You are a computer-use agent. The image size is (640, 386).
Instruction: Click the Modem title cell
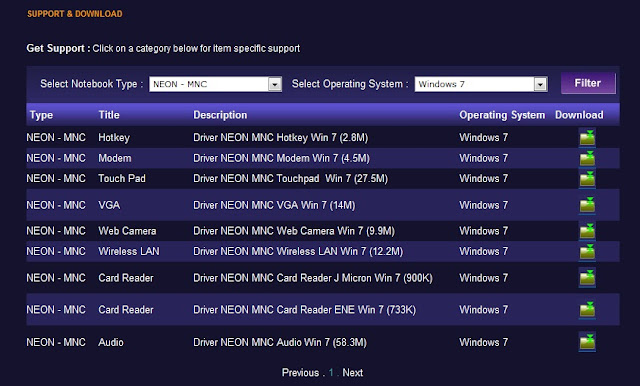[x=115, y=158]
